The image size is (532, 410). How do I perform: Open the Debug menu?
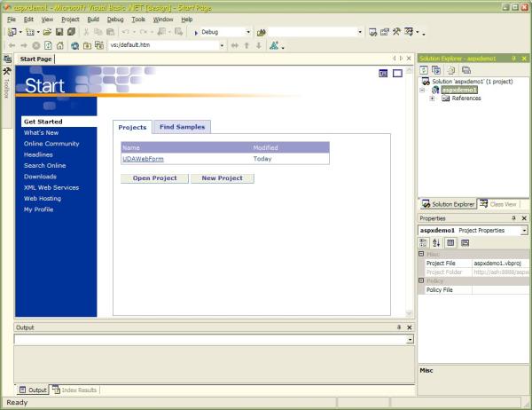pos(115,20)
